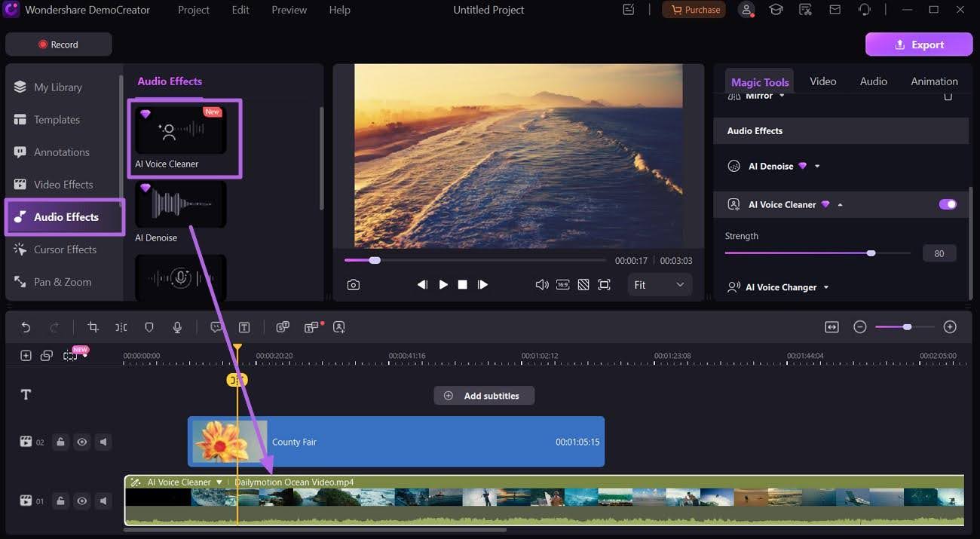Click the preview playback progress slider
The height and width of the screenshot is (539, 980).
point(475,260)
